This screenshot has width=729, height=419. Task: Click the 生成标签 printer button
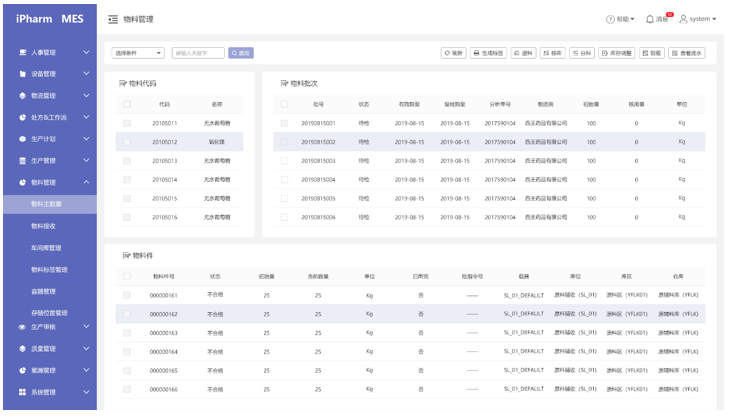pyautogui.click(x=488, y=53)
